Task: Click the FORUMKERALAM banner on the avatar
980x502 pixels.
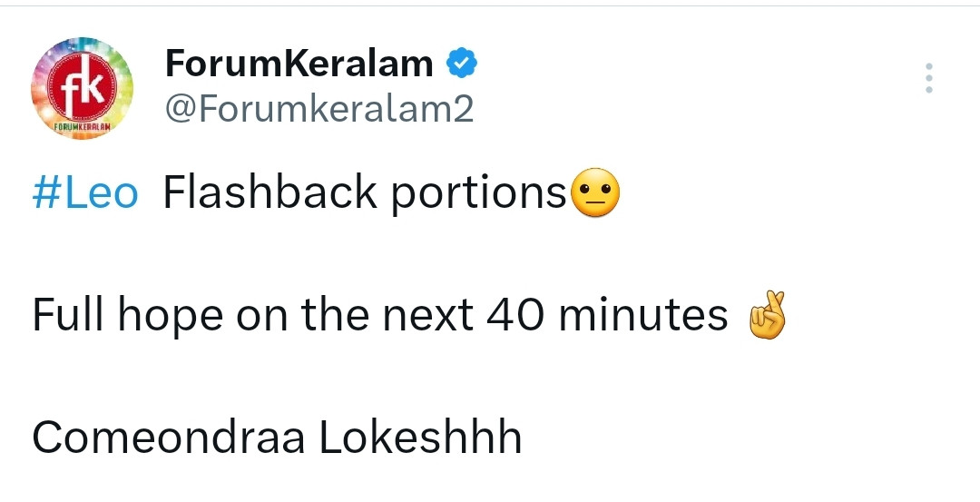Action: click(83, 127)
